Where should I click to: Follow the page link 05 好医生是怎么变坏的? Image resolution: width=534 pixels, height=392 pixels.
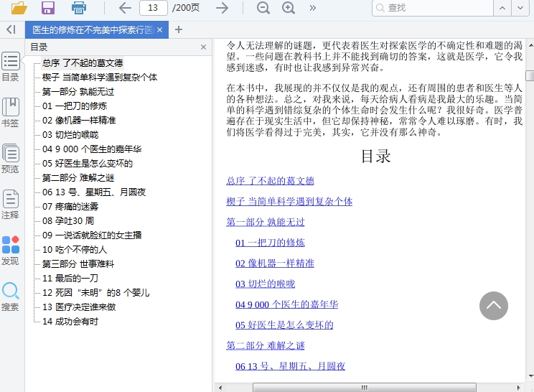[x=284, y=325]
